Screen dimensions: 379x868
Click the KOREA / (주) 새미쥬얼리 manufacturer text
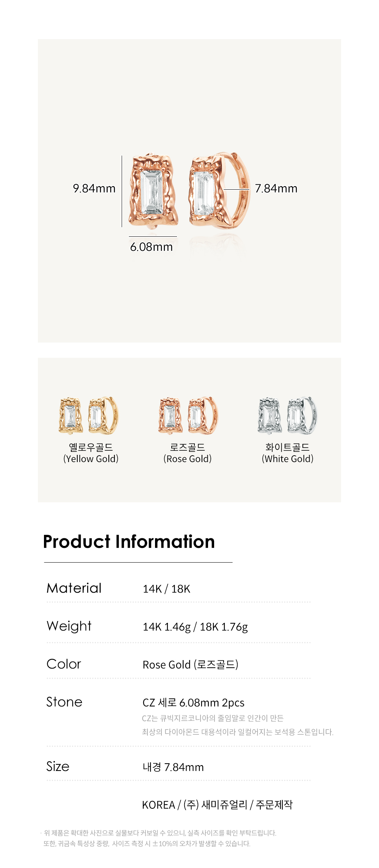coord(217,805)
